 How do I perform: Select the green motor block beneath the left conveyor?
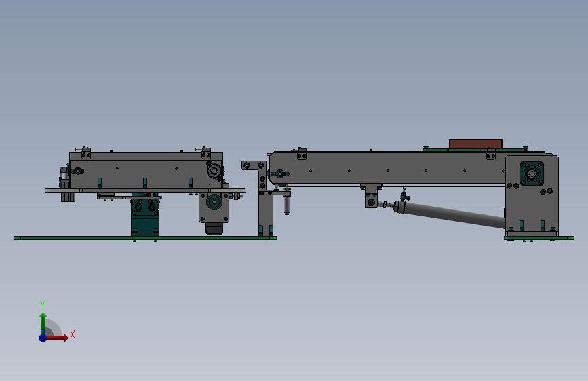tap(145, 217)
